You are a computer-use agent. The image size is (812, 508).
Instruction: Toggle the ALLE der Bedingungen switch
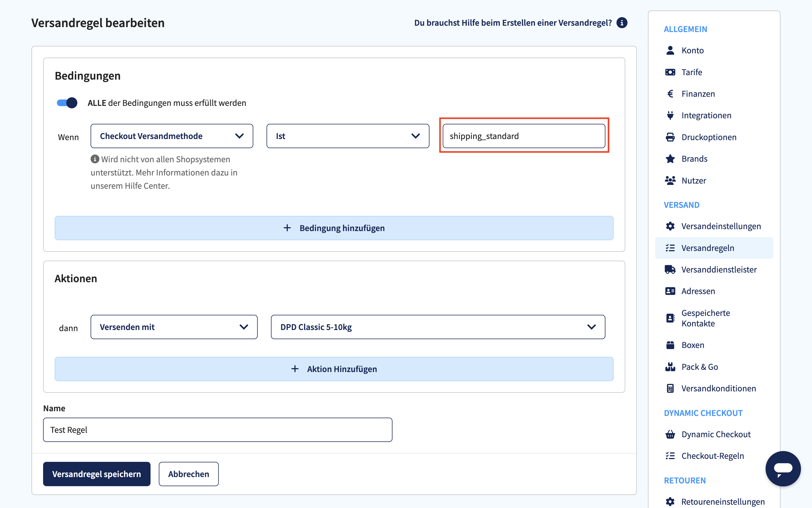pyautogui.click(x=67, y=103)
